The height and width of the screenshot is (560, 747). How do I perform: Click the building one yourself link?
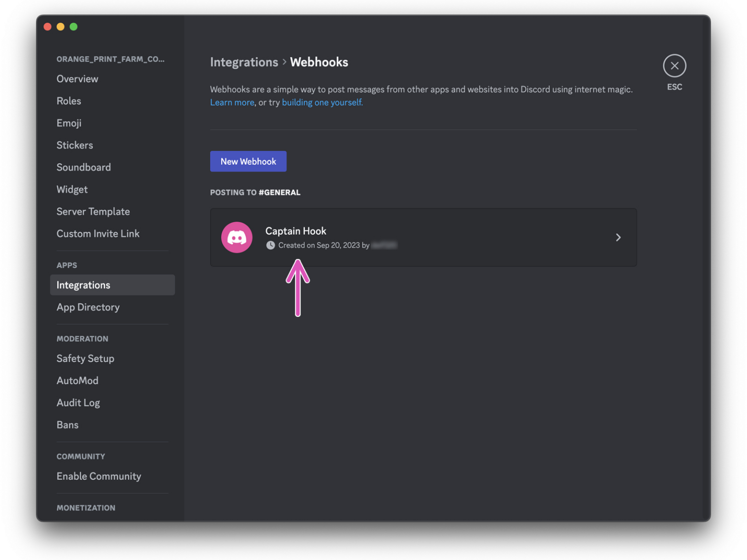322,102
